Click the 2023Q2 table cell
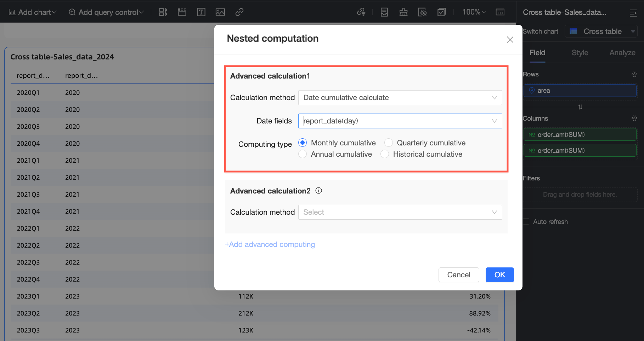644x341 pixels. 28,313
